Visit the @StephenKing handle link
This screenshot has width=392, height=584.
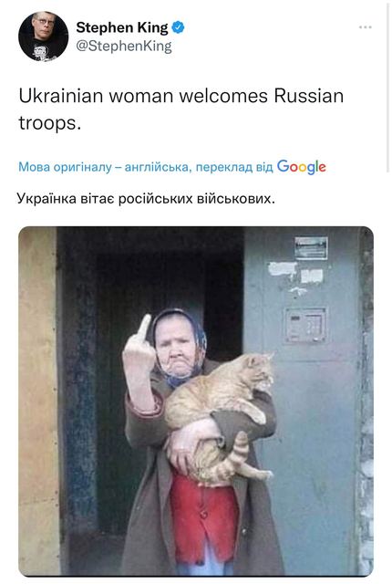124,47
